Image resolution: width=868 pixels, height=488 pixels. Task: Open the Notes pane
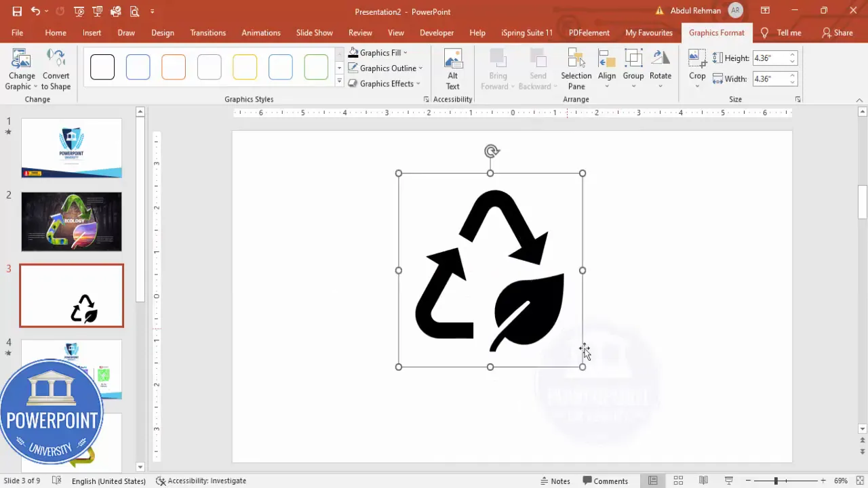[x=555, y=481]
